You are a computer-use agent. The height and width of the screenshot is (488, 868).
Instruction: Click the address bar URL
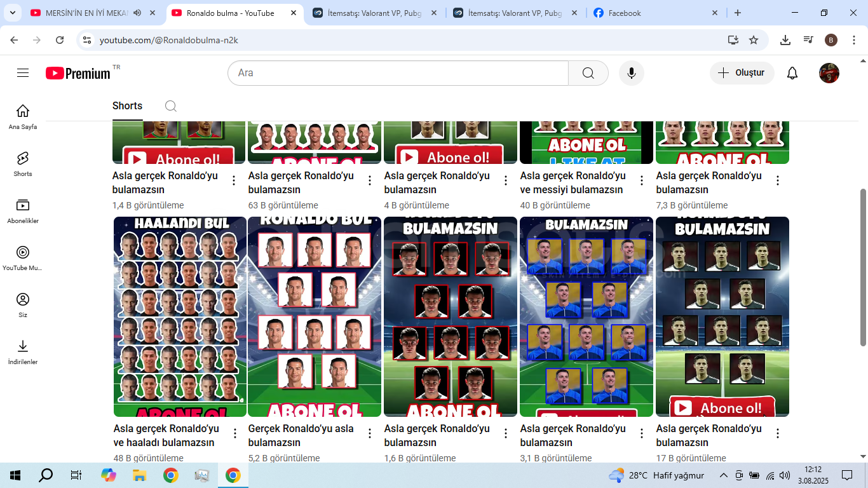tap(169, 40)
